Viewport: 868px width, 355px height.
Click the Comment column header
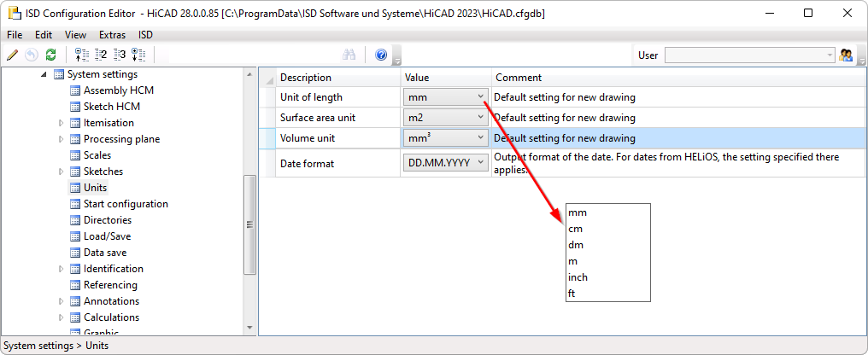[x=678, y=78]
